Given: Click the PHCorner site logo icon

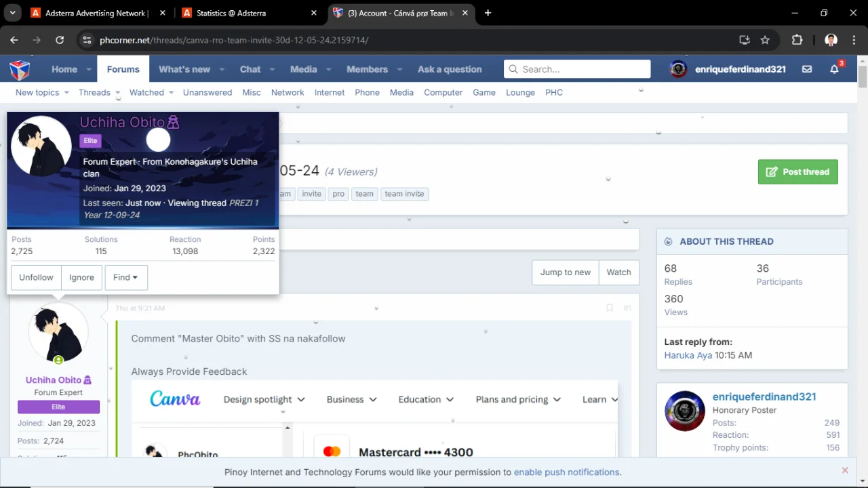Looking at the screenshot, I should tap(20, 69).
